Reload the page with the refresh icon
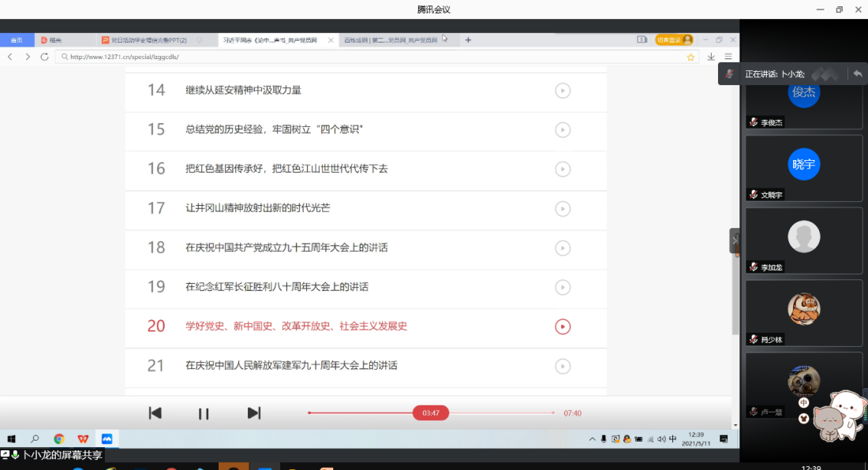 pyautogui.click(x=44, y=57)
